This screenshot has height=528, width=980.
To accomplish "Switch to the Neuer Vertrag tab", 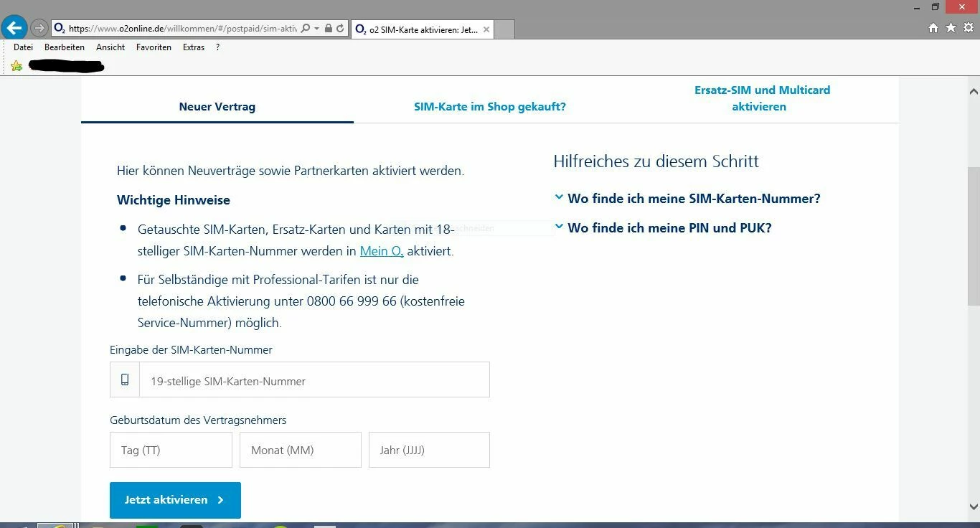I will [217, 107].
